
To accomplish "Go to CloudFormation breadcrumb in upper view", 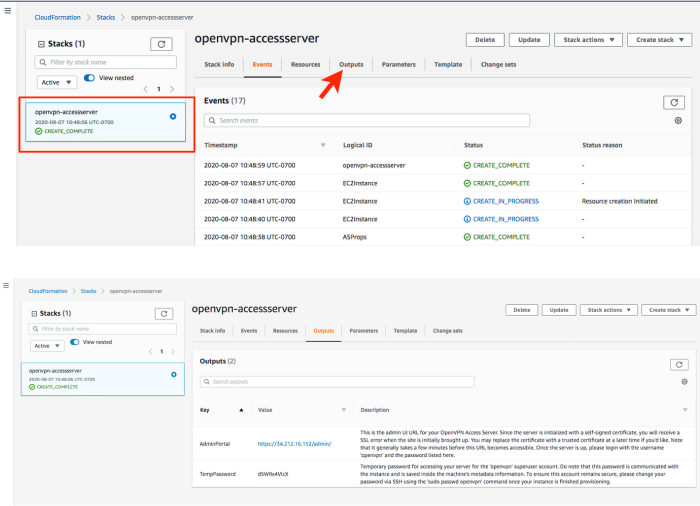I will (58, 17).
